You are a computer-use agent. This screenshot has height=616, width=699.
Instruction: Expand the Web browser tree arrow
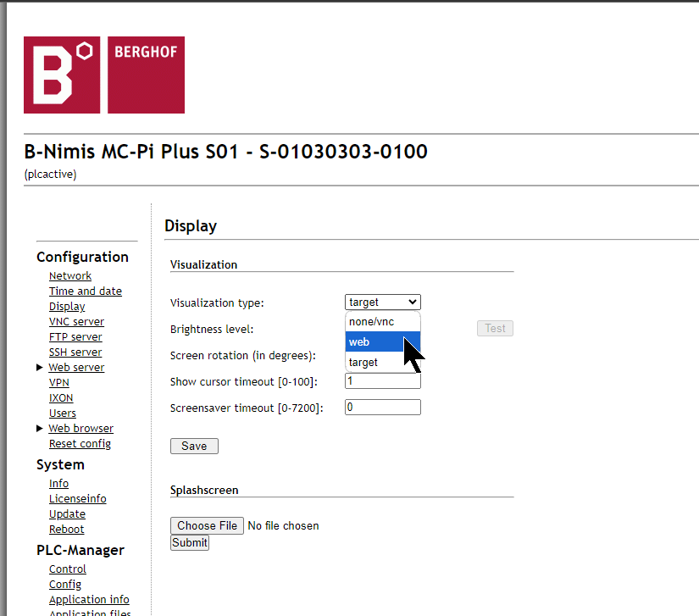tap(39, 429)
